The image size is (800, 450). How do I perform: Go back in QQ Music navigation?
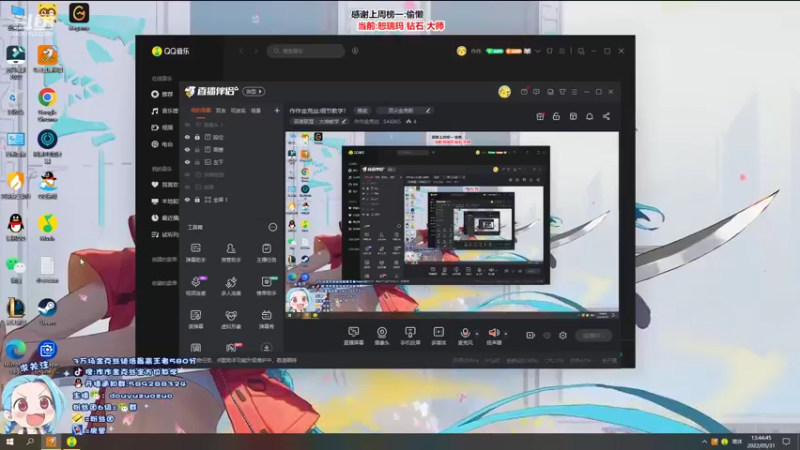pos(241,51)
